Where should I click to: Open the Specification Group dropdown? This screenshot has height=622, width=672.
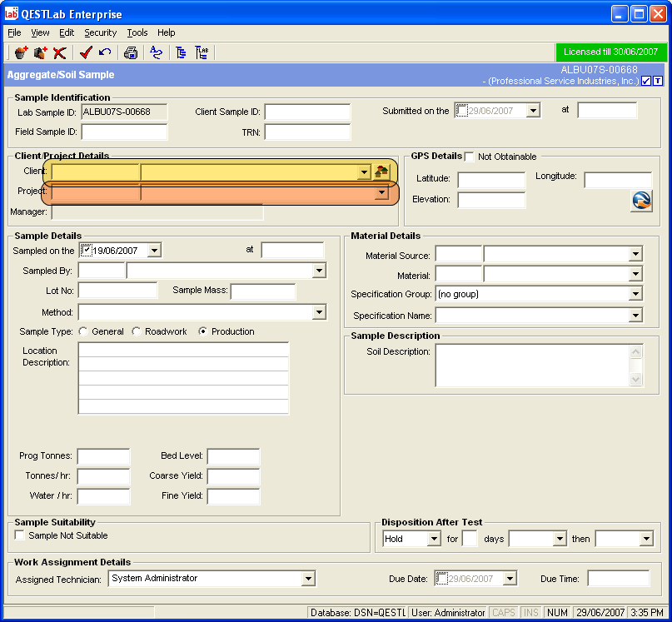635,294
